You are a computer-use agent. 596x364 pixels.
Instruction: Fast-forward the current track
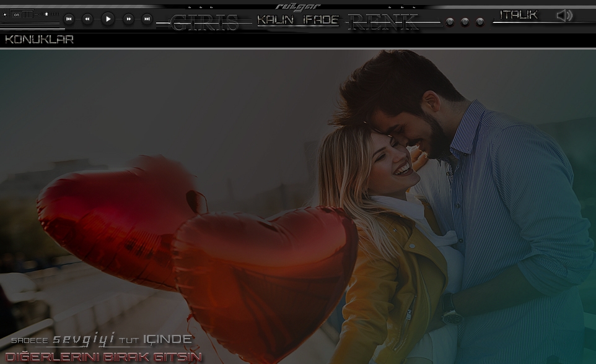[128, 19]
